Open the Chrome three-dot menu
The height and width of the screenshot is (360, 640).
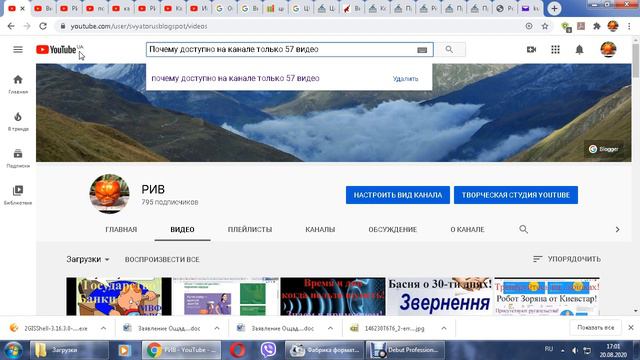(x=629, y=26)
